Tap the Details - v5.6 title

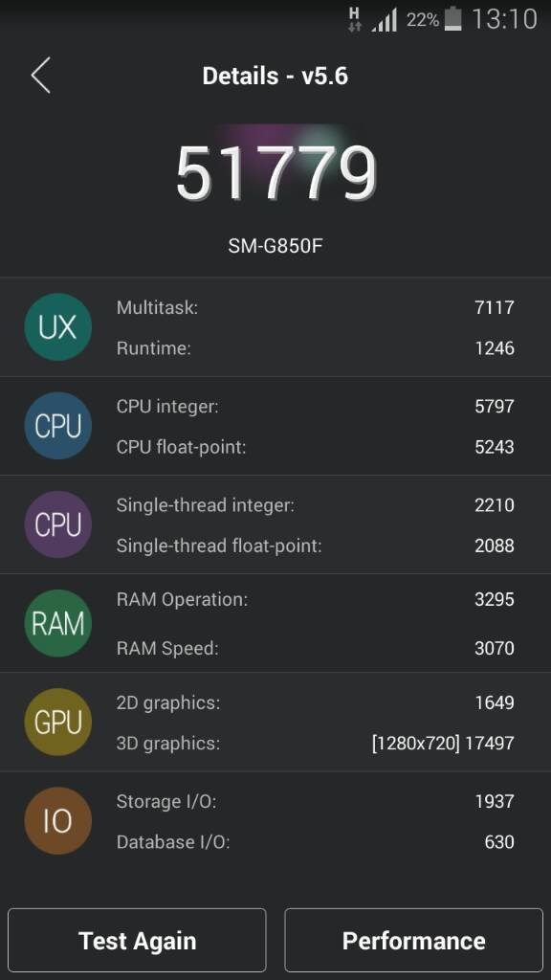point(275,77)
